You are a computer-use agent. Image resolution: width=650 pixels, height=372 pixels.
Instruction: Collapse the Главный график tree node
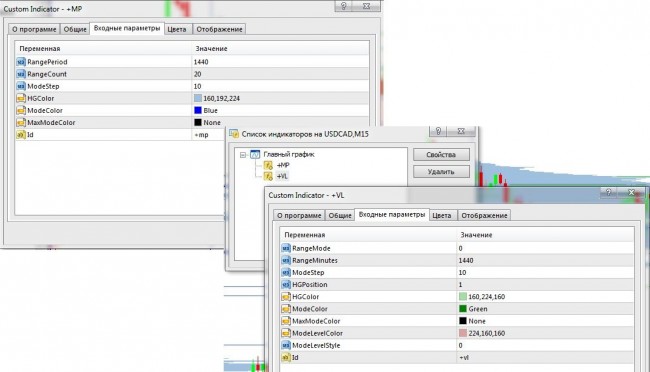(x=243, y=155)
